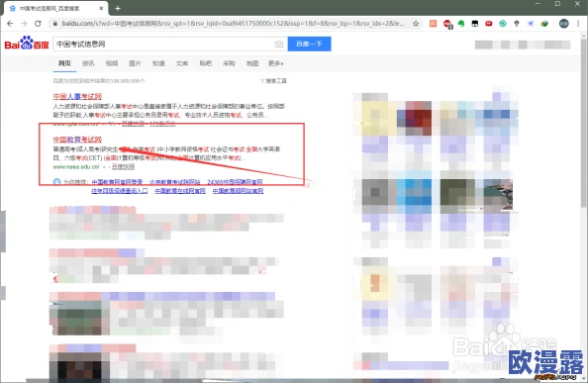Click related search 24365校园招聘网官网
Screen dimensions: 588x383
pos(235,182)
